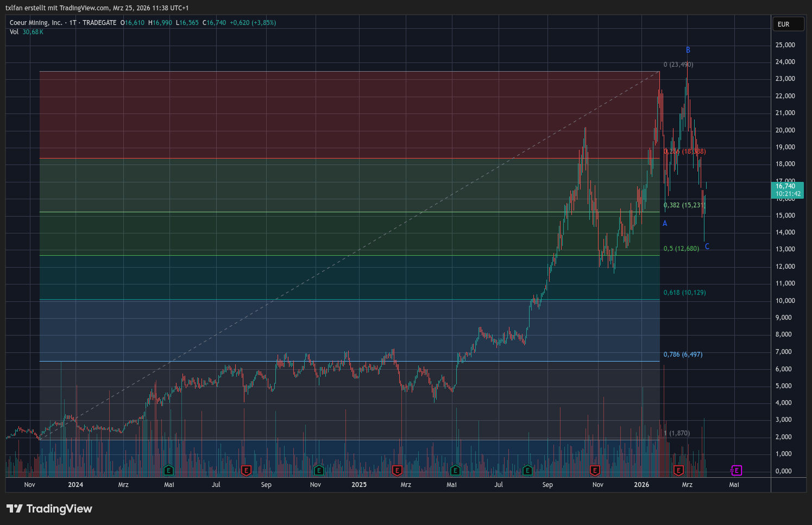Image resolution: width=812 pixels, height=525 pixels.
Task: Select wave label C
Action: coord(707,246)
